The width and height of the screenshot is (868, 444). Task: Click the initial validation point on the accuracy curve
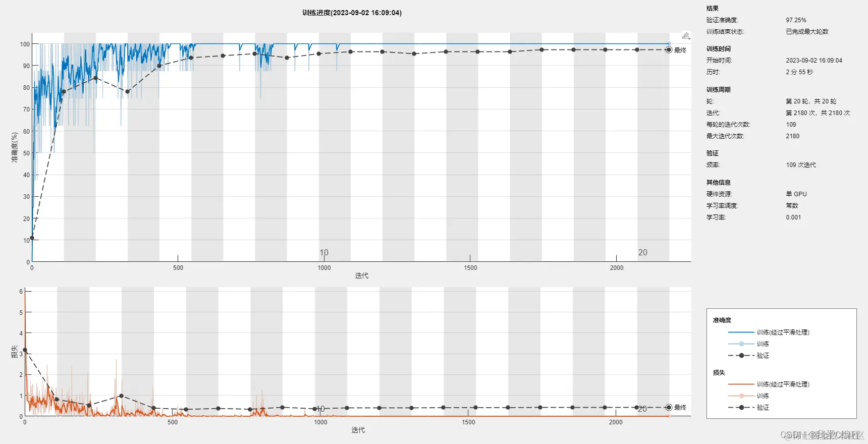click(32, 238)
